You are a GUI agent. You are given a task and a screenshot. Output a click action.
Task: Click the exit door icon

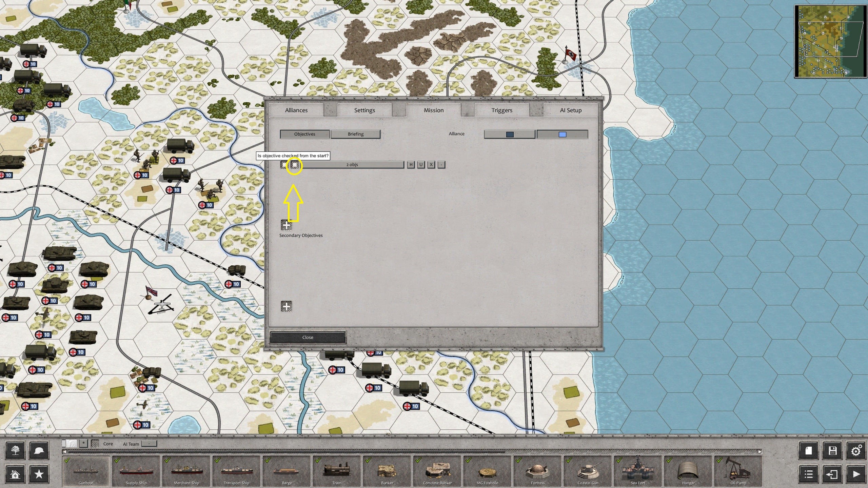point(832,474)
